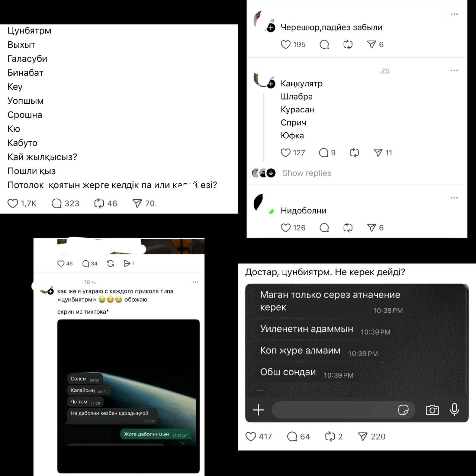Open three-dot menu on Черешюр comment
476x476 pixels.
tap(454, 14)
